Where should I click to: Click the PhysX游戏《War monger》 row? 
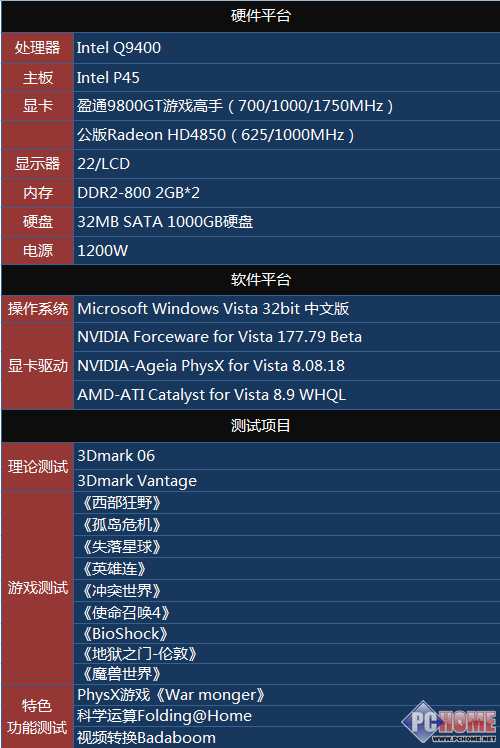(287, 695)
